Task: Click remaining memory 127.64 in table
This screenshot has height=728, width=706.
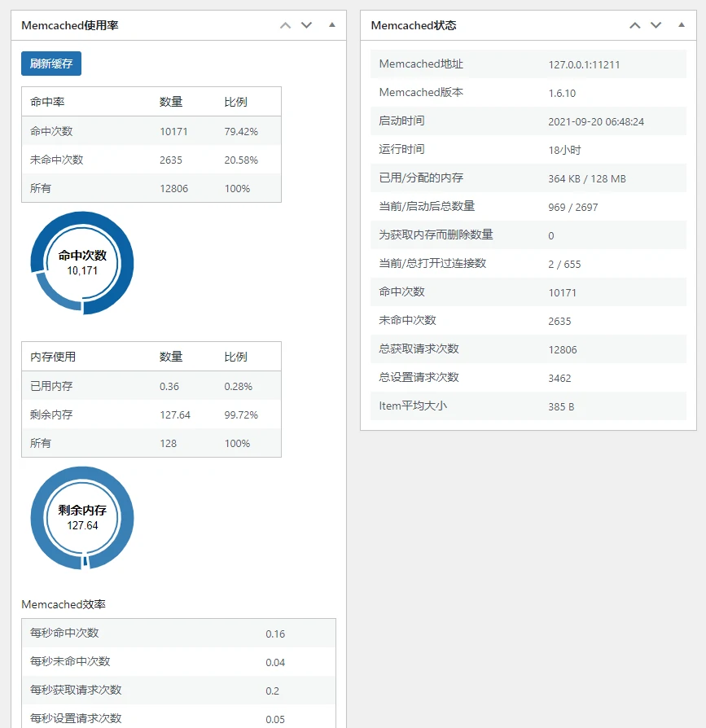Action: pyautogui.click(x=175, y=415)
